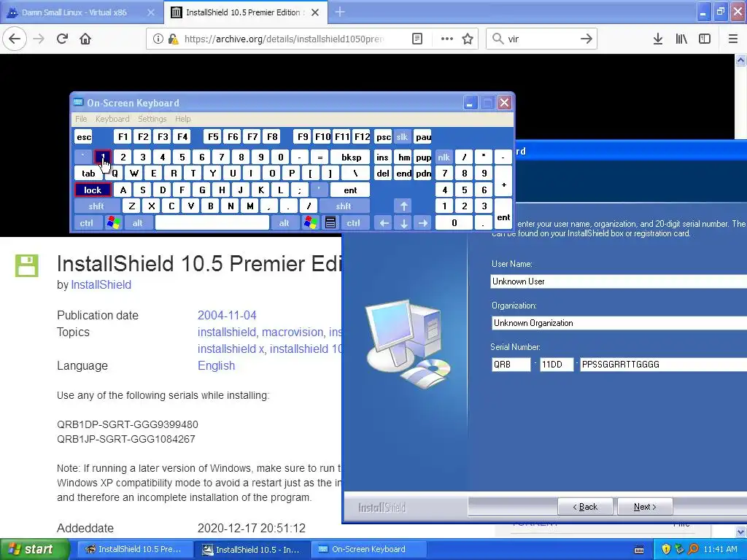The image size is (747, 560).
Task: Open the browser hamburger menu
Action: pyautogui.click(x=733, y=39)
